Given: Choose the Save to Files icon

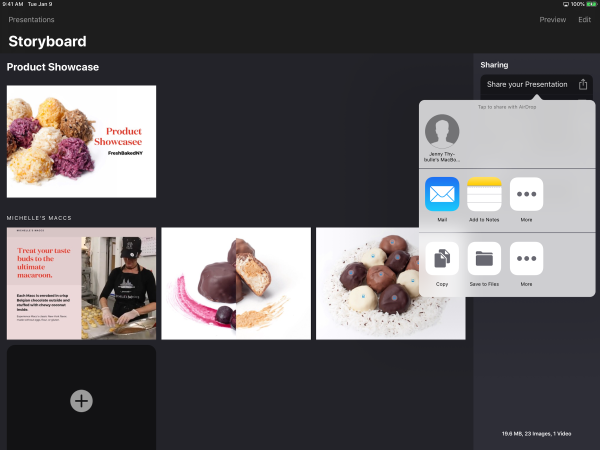Looking at the screenshot, I should [484, 258].
